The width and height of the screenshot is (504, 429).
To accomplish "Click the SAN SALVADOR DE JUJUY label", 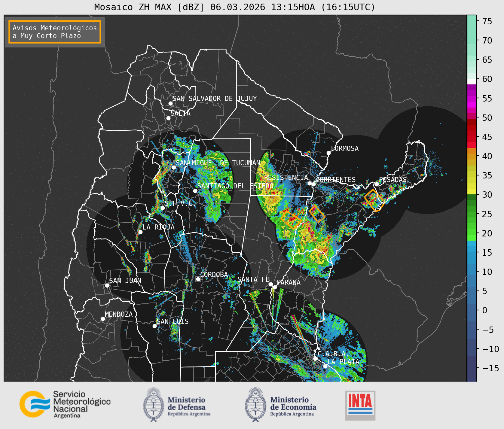I will point(215,99).
